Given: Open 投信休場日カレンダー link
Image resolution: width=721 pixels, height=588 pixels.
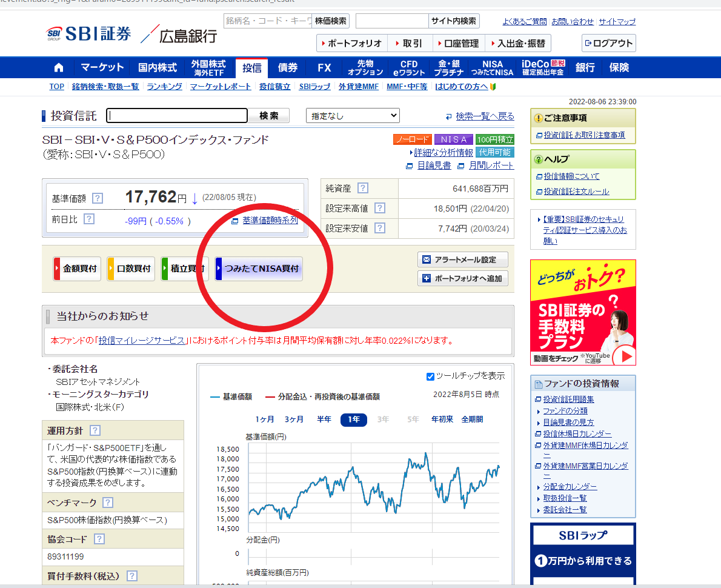Looking at the screenshot, I should [577, 434].
